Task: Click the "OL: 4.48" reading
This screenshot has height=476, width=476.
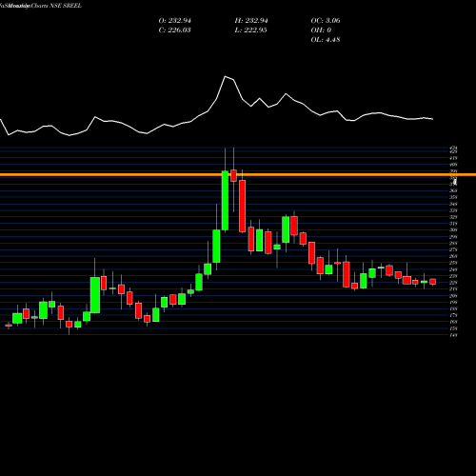Action: coord(326,40)
